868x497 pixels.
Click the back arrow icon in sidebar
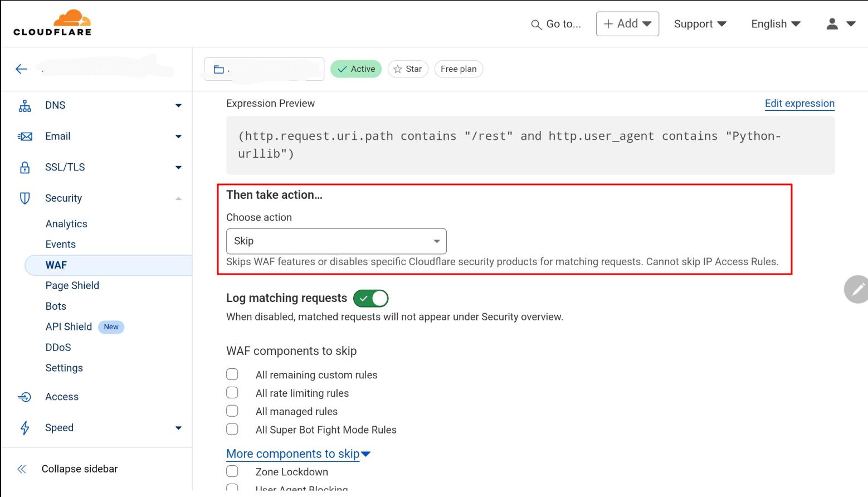click(21, 69)
